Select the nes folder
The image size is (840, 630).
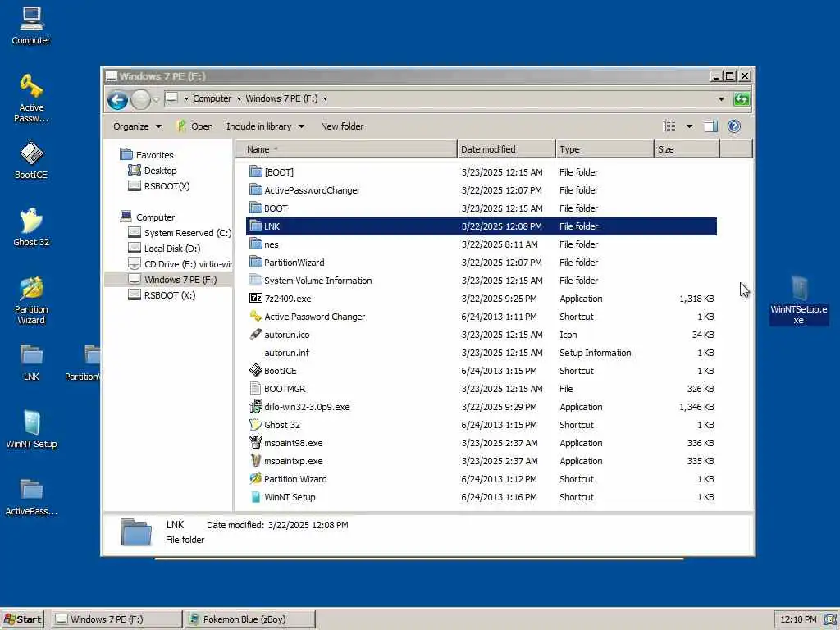[264, 244]
